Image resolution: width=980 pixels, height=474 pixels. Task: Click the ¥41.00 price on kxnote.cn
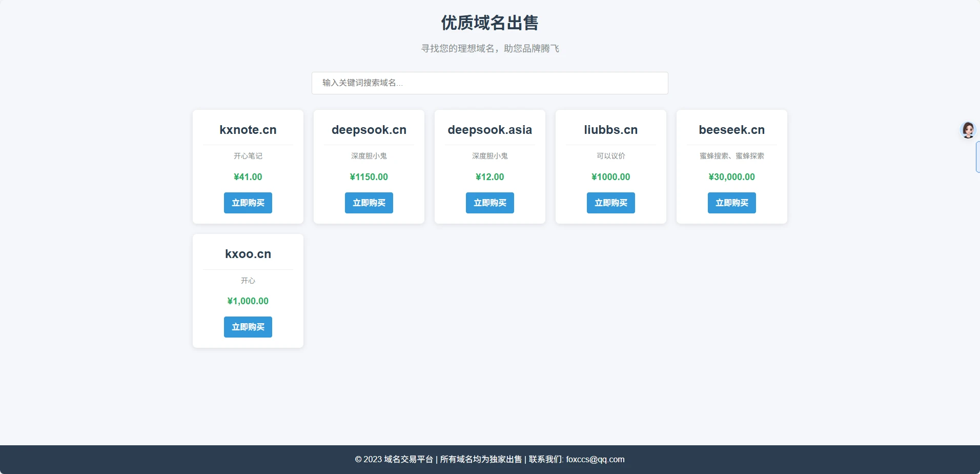pos(248,177)
